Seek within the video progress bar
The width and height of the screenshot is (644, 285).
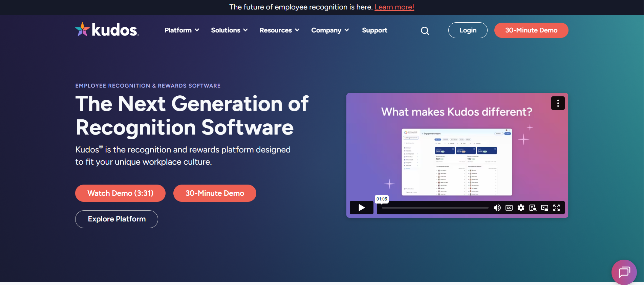pos(435,208)
